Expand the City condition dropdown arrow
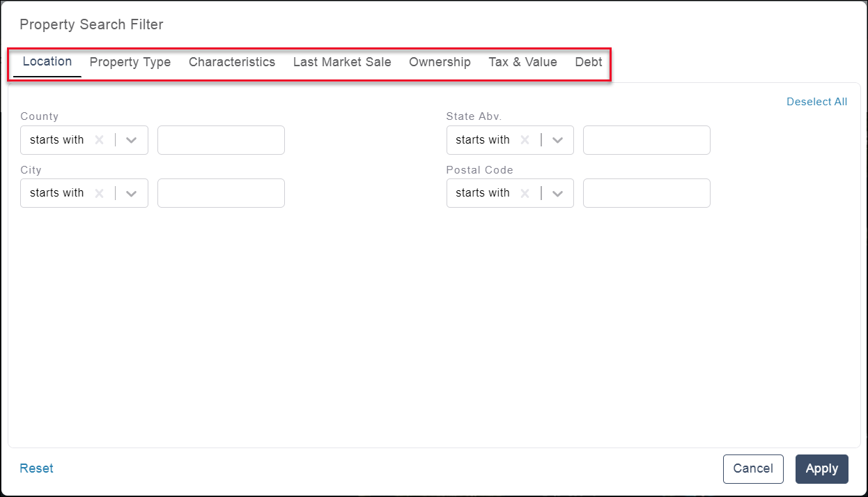This screenshot has width=868, height=497. pos(132,193)
